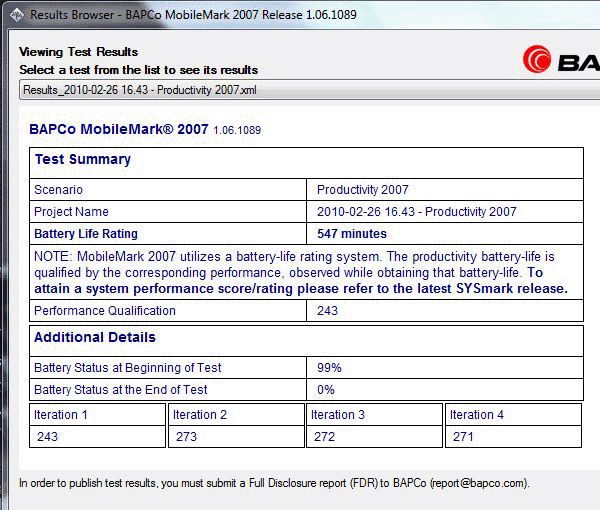600x510 pixels.
Task: Click the Iteration 1 score 243
Action: (x=47, y=437)
